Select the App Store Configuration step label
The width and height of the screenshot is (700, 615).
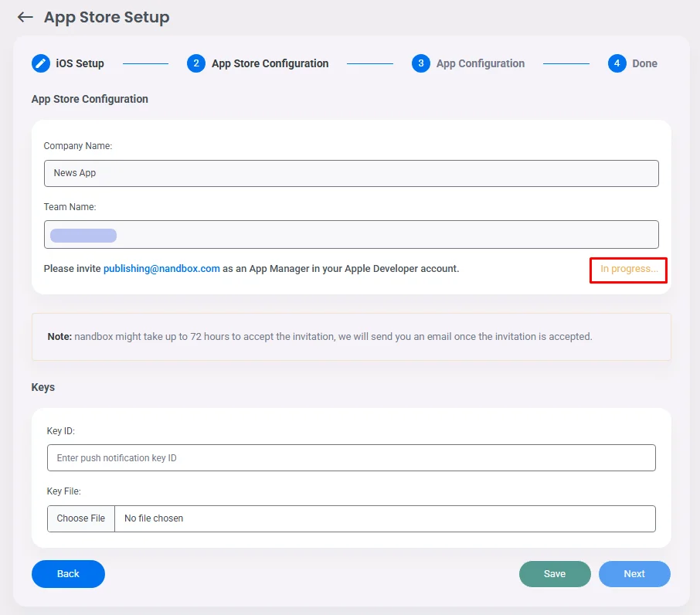click(x=270, y=63)
